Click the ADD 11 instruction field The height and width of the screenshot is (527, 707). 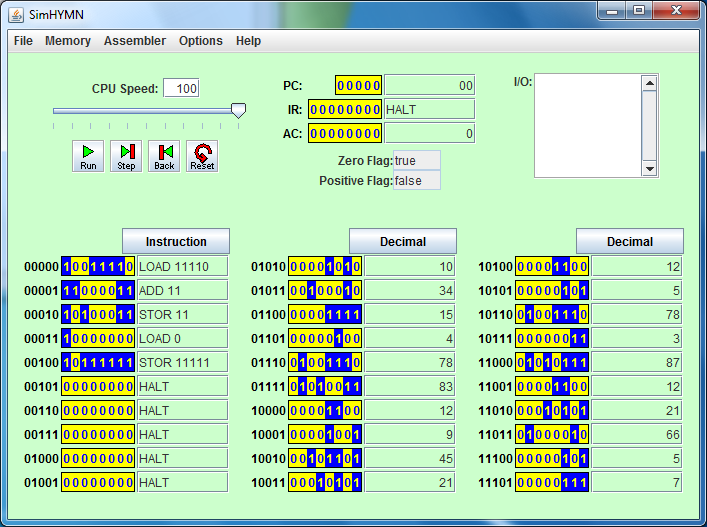pyautogui.click(x=183, y=290)
